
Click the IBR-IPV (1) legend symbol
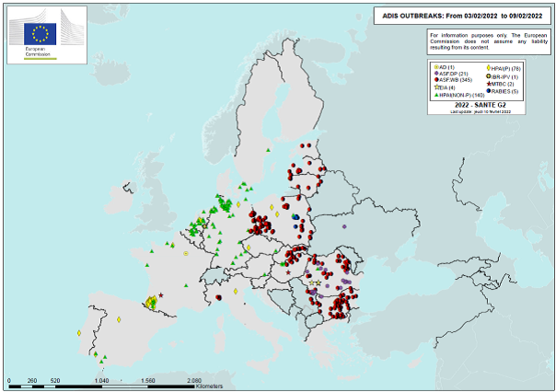(x=488, y=75)
